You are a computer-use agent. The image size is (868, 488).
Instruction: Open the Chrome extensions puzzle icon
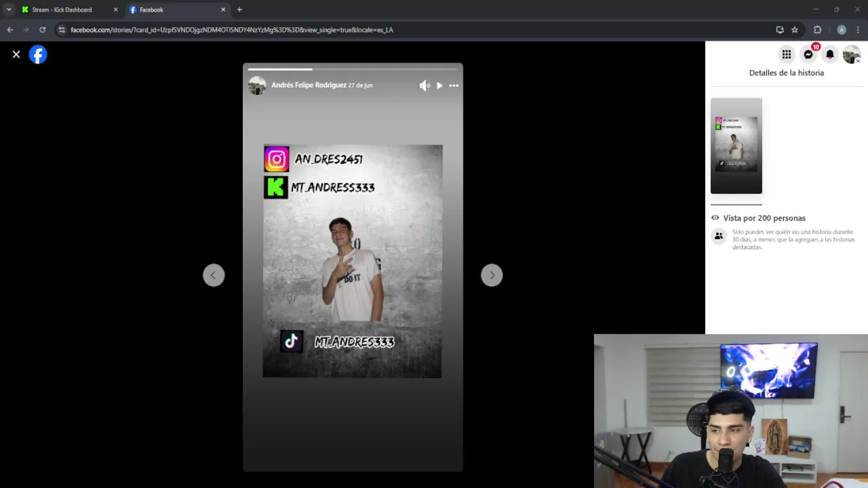[817, 30]
